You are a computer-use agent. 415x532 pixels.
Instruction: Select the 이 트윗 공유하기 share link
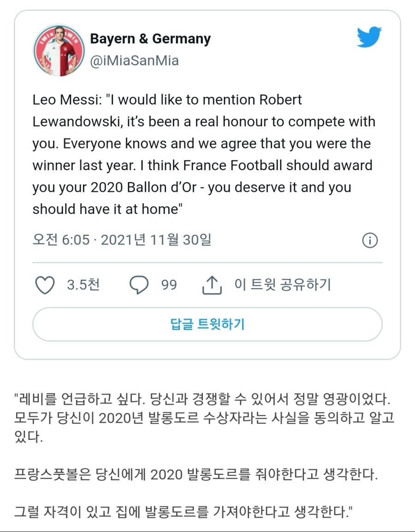click(282, 284)
